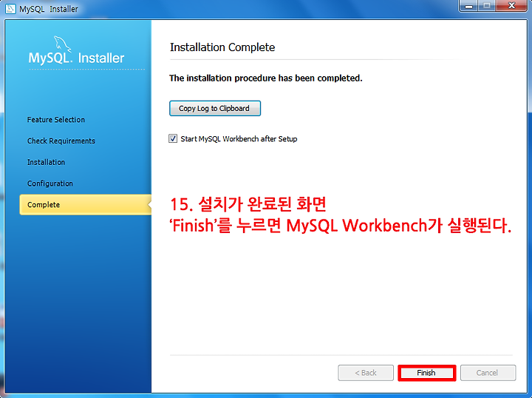Select the highlighted Complete step
Screen dimensions: 532x398
(85, 205)
